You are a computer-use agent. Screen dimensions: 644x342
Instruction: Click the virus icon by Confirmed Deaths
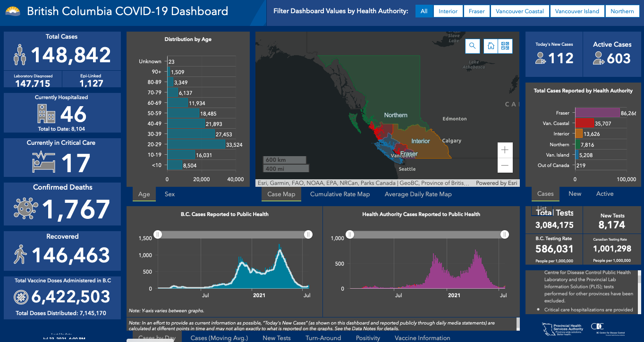pyautogui.click(x=25, y=209)
